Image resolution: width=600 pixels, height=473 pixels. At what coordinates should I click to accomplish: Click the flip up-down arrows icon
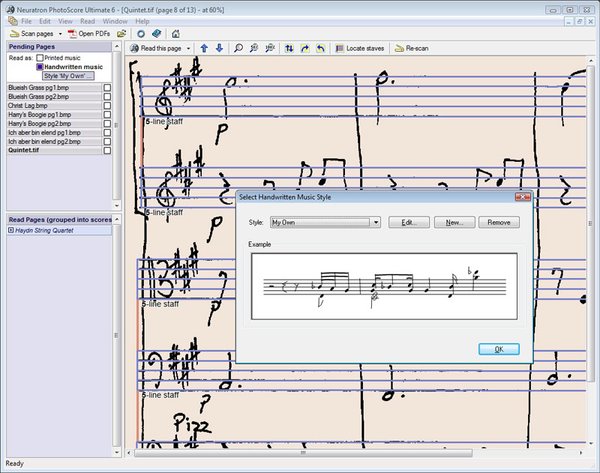(x=289, y=48)
